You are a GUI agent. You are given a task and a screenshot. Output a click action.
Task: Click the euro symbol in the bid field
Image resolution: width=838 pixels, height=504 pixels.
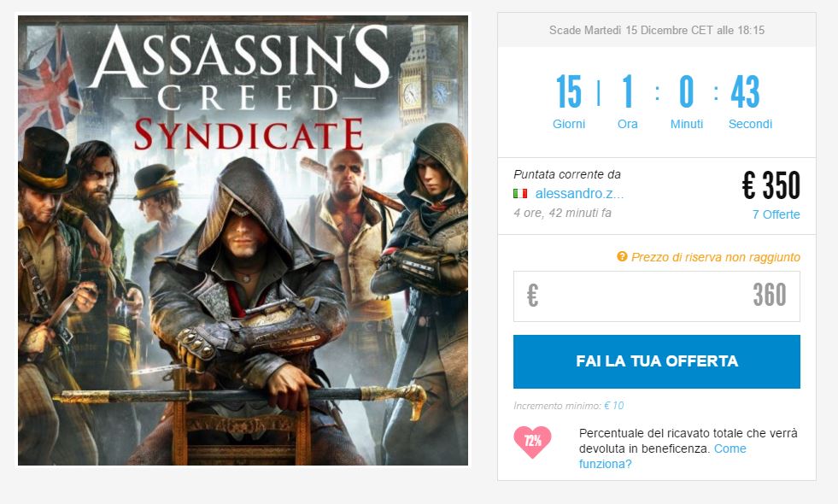pos(532,296)
